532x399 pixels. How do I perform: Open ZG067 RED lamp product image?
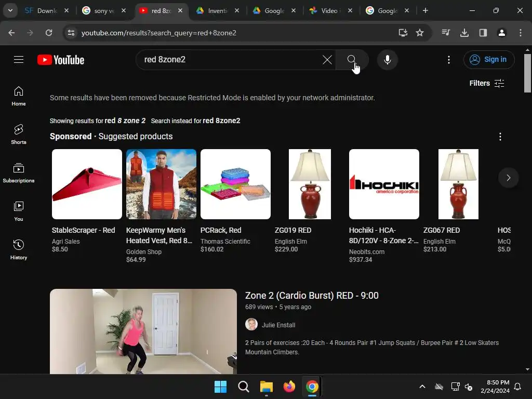pyautogui.click(x=458, y=184)
